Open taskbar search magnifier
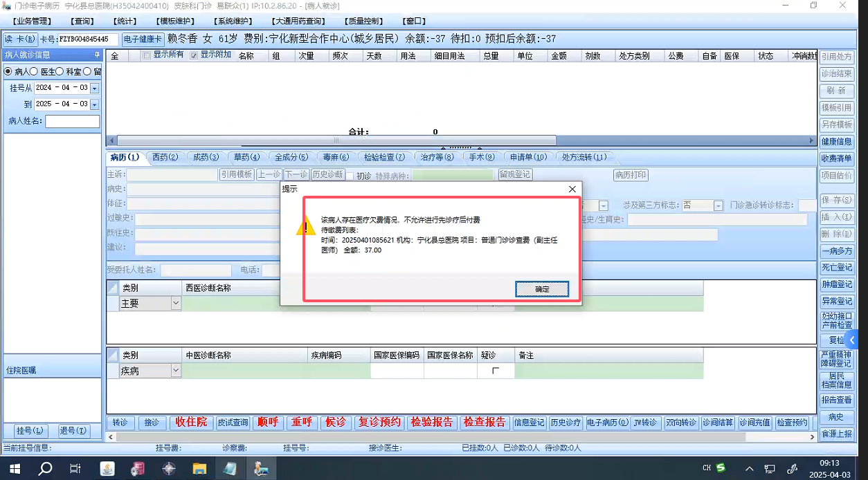The width and height of the screenshot is (868, 480). (x=45, y=468)
